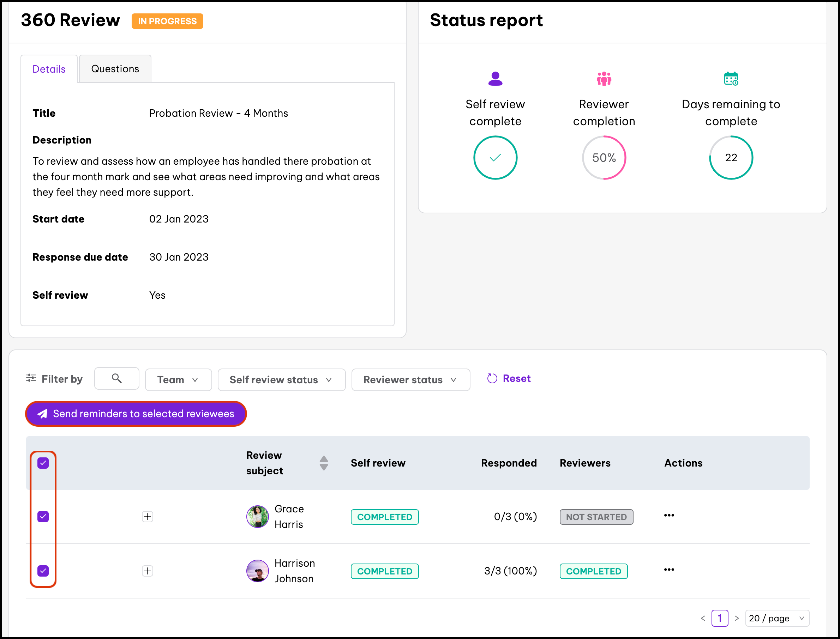Click the purple self review person icon
The width and height of the screenshot is (840, 639).
point(495,79)
